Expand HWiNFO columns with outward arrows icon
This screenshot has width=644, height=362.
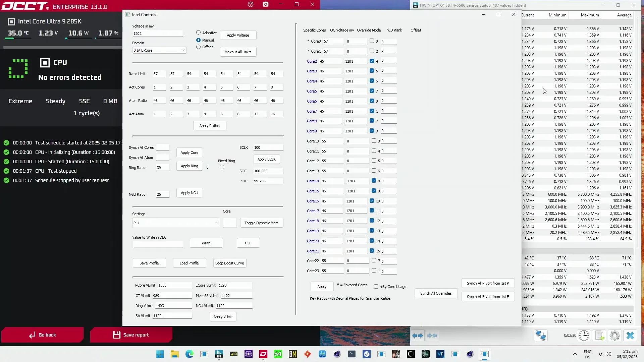click(418, 336)
